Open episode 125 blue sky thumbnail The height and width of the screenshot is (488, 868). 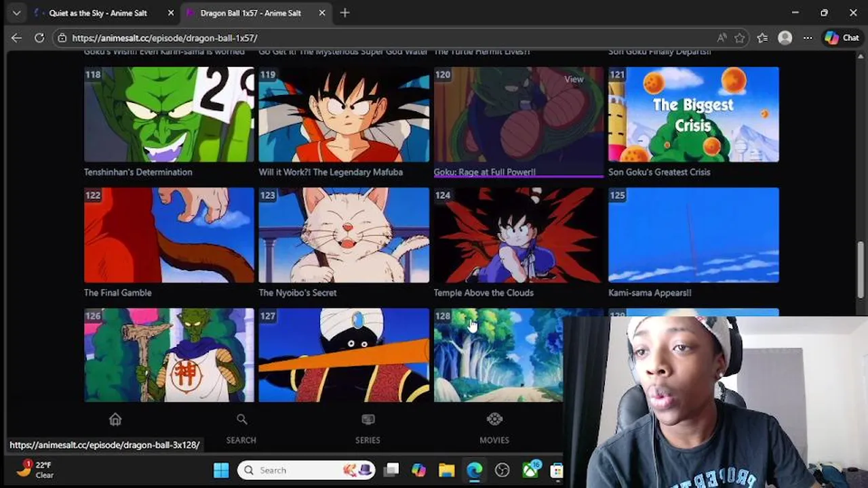pyautogui.click(x=694, y=235)
